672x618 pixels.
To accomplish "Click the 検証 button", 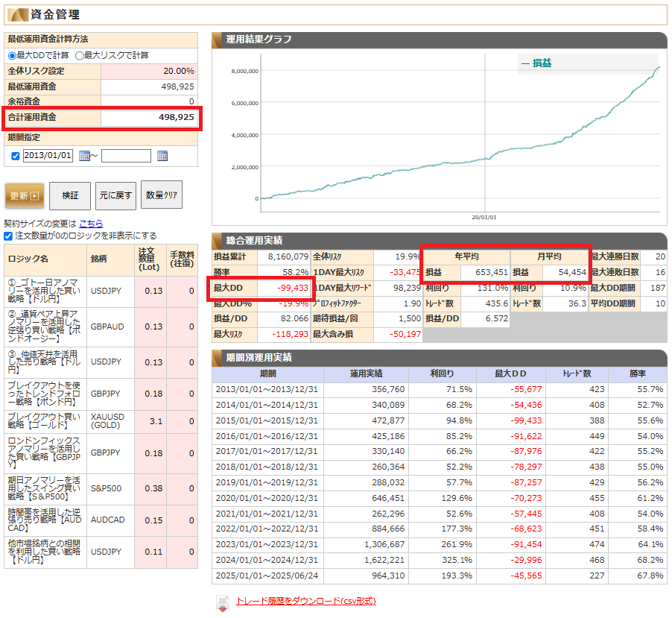I will point(70,196).
